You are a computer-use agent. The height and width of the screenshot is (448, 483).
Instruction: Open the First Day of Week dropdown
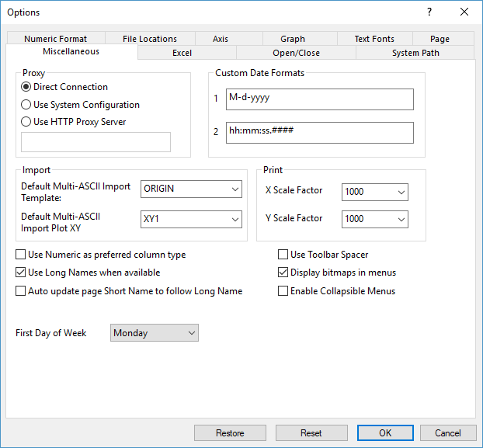[x=155, y=333]
